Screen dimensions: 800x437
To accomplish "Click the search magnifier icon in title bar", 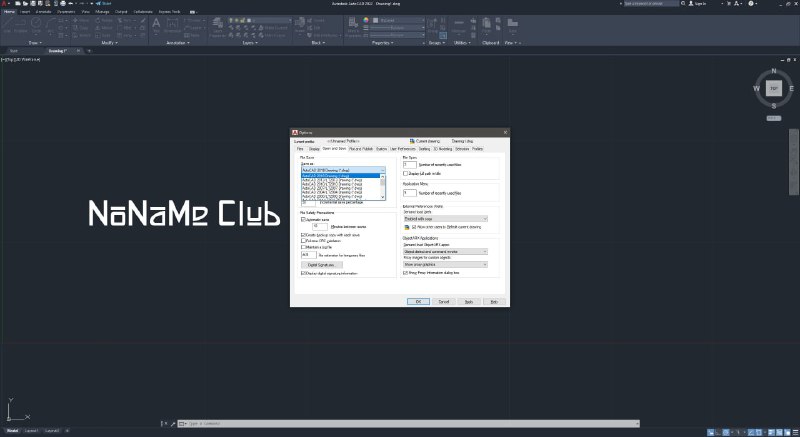I will pyautogui.click(x=684, y=4).
